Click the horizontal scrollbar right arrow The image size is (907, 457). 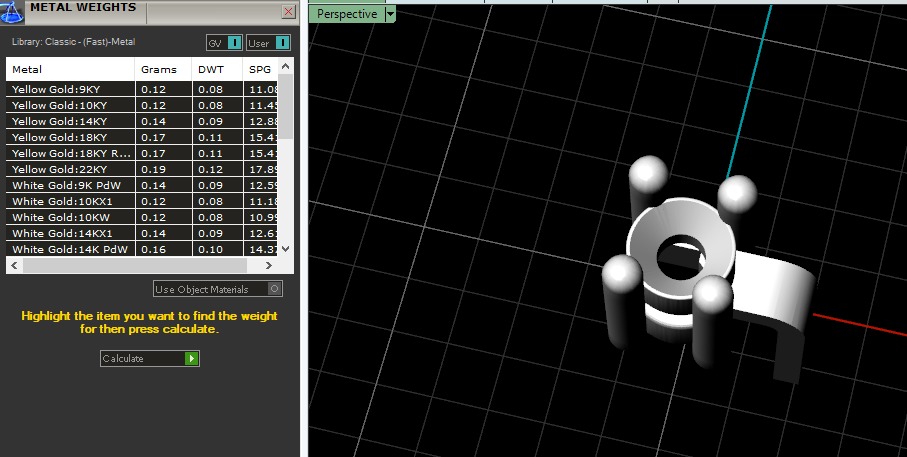(268, 266)
